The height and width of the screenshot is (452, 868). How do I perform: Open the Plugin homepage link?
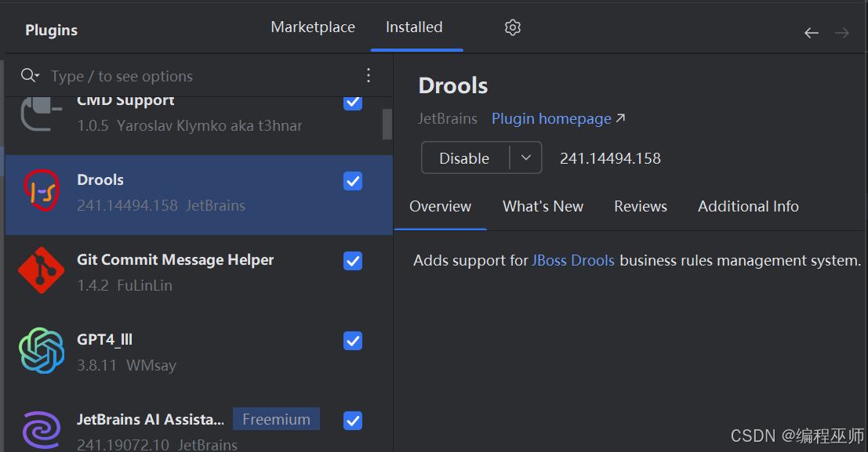coord(558,119)
